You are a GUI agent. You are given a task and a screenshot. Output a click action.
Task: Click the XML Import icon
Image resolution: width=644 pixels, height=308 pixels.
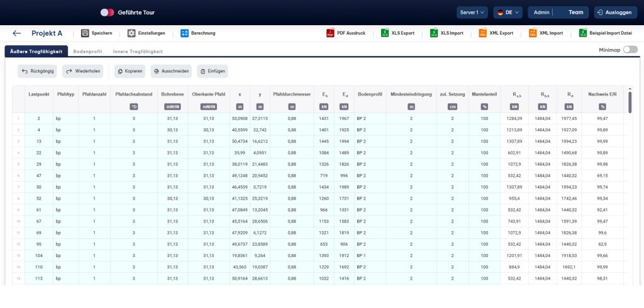pos(533,33)
